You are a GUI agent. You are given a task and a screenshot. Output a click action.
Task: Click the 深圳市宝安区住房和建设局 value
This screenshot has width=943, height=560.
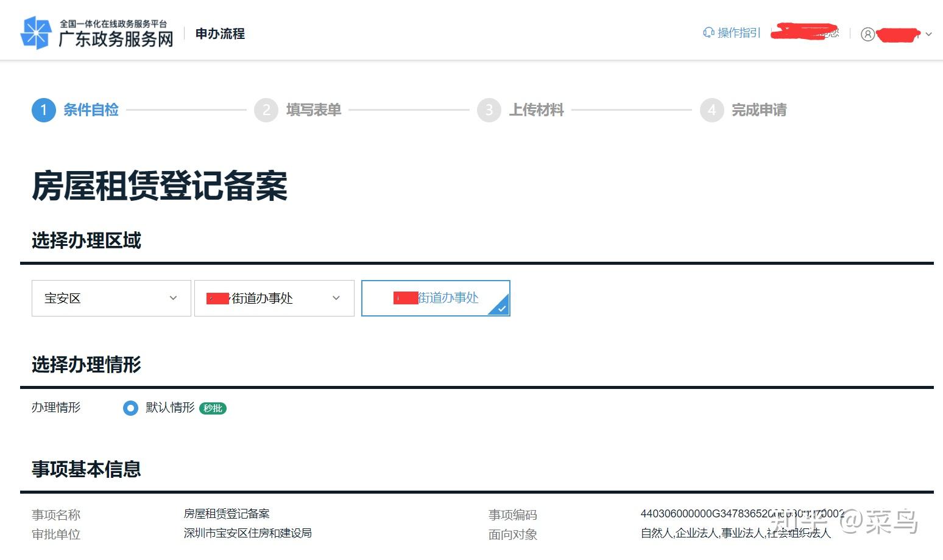248,533
